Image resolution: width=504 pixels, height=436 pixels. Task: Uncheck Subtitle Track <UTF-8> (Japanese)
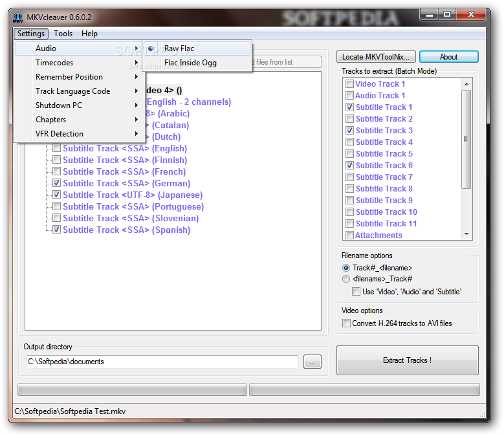pos(56,195)
